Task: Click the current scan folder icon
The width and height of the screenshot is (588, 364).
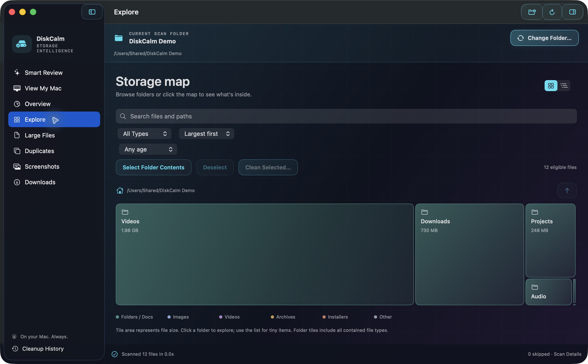Action: (x=119, y=38)
